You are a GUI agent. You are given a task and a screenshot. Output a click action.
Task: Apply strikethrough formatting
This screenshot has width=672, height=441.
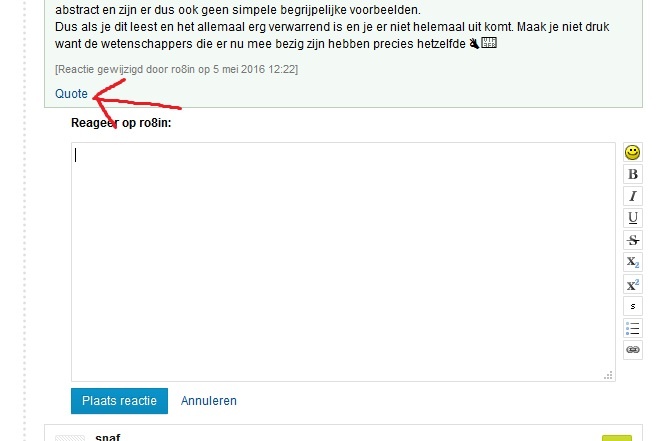pos(633,240)
